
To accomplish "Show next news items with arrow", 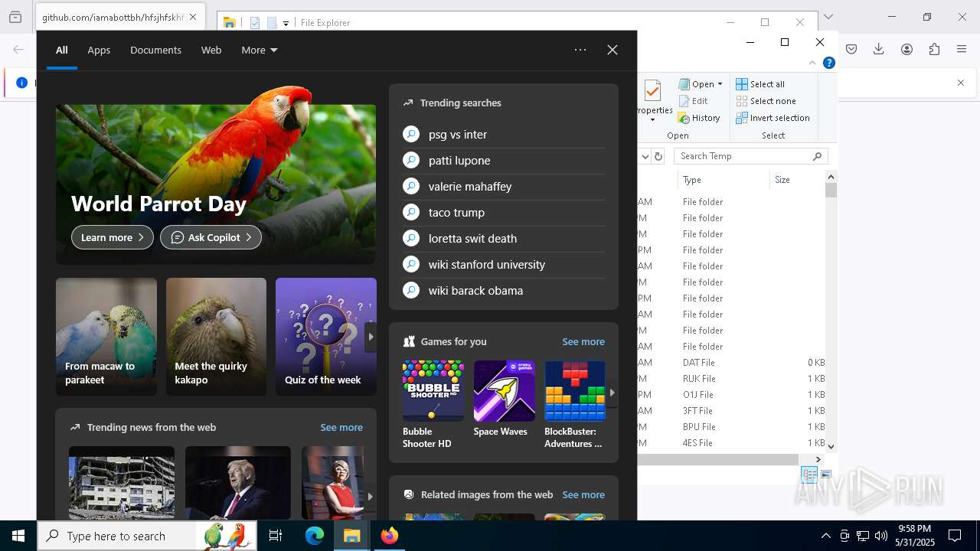I will (371, 496).
